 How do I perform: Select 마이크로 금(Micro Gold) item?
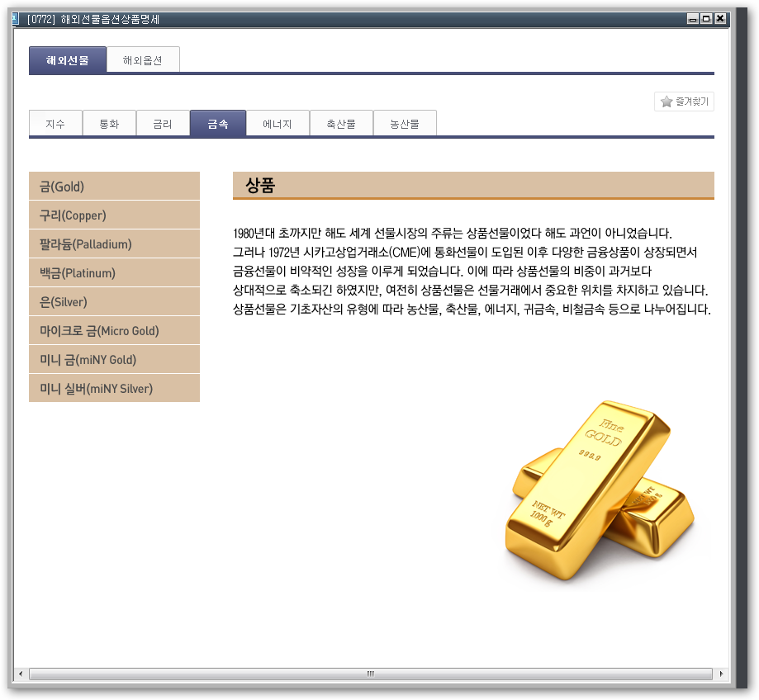[114, 330]
